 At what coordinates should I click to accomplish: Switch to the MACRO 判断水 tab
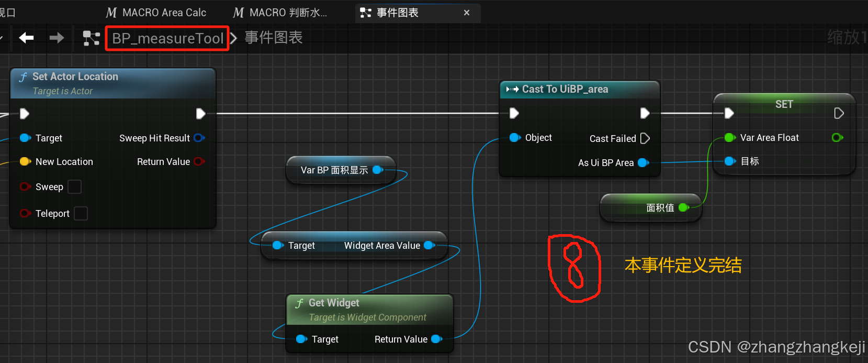coord(280,13)
